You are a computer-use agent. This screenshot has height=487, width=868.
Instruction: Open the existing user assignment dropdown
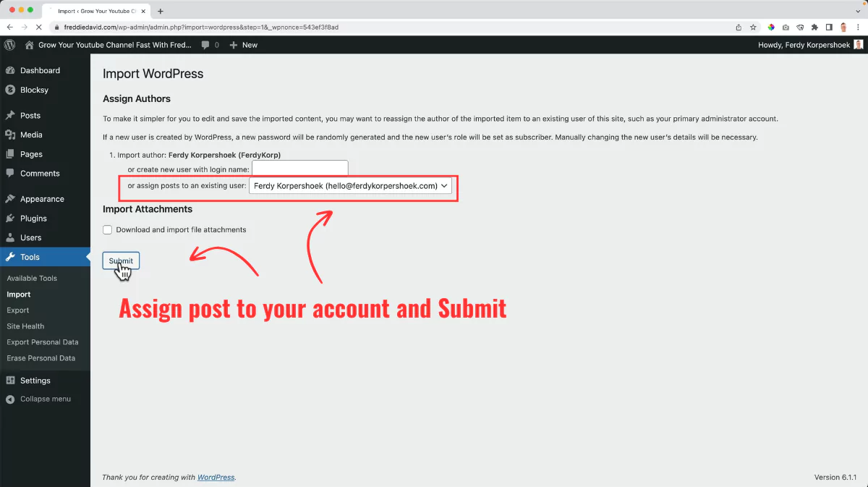352,185
